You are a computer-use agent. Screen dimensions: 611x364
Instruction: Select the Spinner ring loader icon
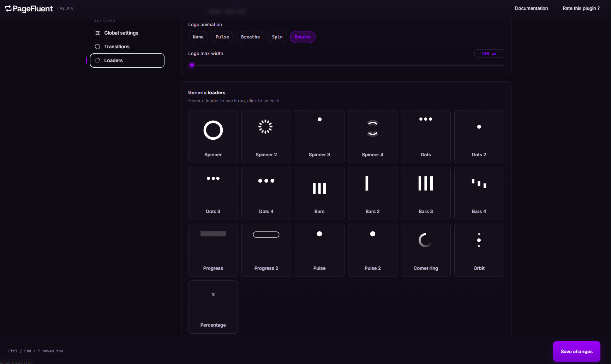[213, 130]
